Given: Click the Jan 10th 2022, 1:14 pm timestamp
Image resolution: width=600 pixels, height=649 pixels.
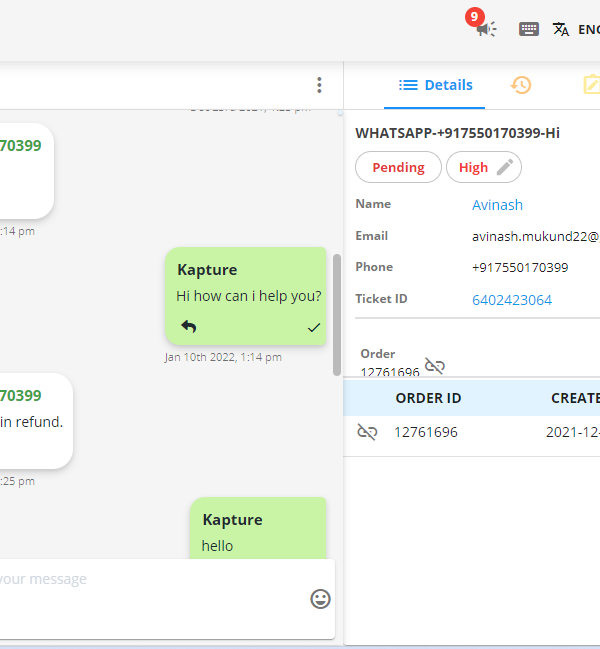Looking at the screenshot, I should pos(223,357).
